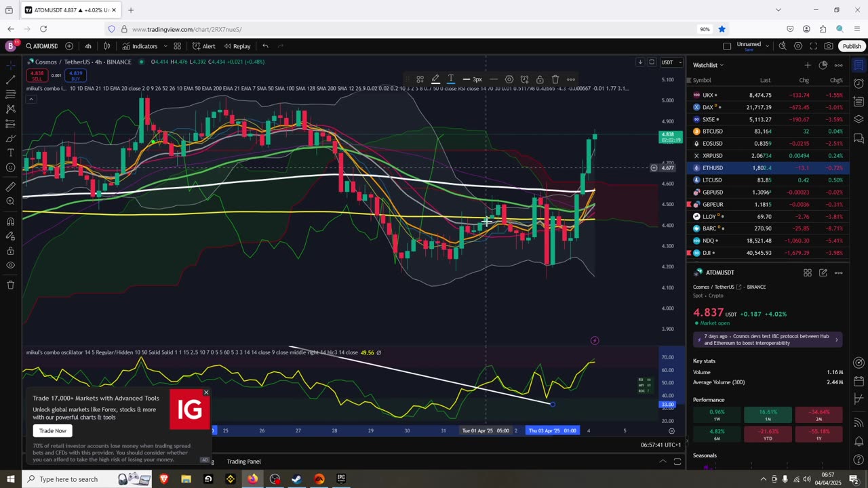Change line style in drawing toolbar
This screenshot has height=488, width=868.
494,79
